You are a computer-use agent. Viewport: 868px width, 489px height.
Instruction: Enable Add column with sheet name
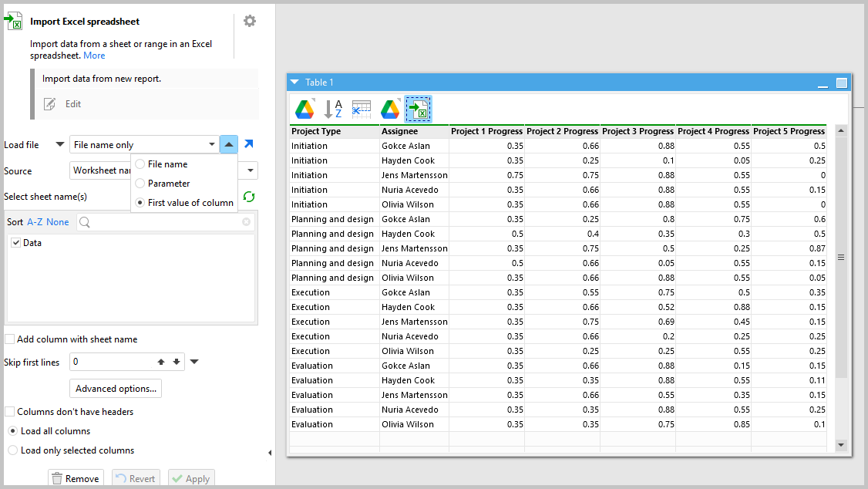[x=10, y=339]
